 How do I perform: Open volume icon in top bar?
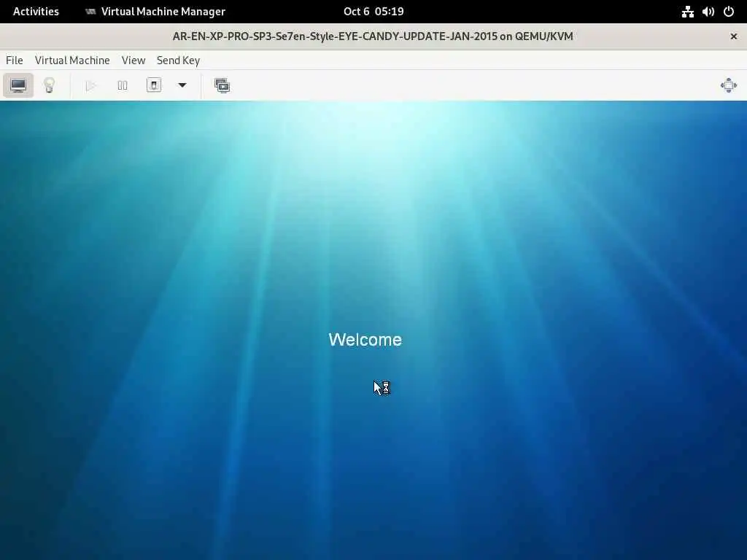(x=708, y=12)
